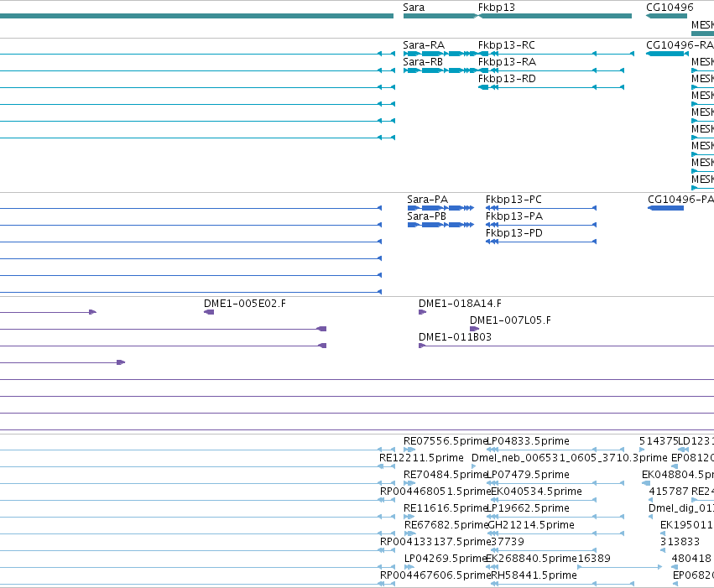The image size is (714, 588).
Task: Select the 37739 feature label
Action: pyautogui.click(x=508, y=542)
